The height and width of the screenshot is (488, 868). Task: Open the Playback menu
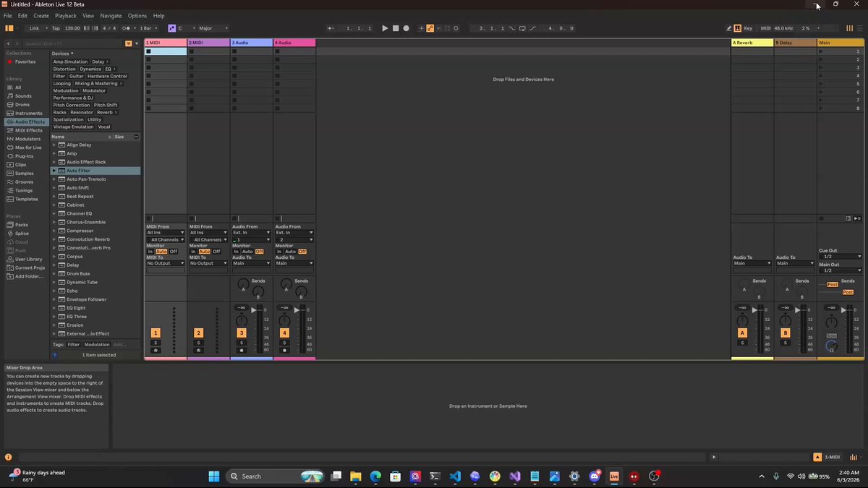point(66,15)
